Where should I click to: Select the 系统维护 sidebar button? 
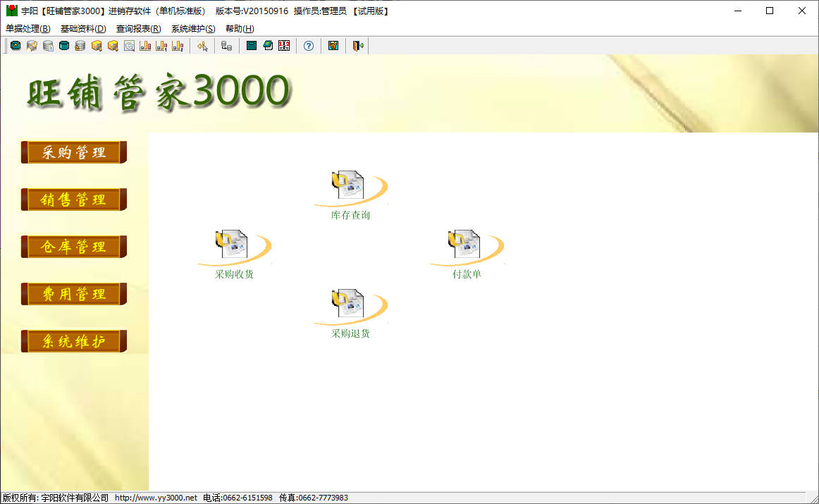(x=73, y=341)
